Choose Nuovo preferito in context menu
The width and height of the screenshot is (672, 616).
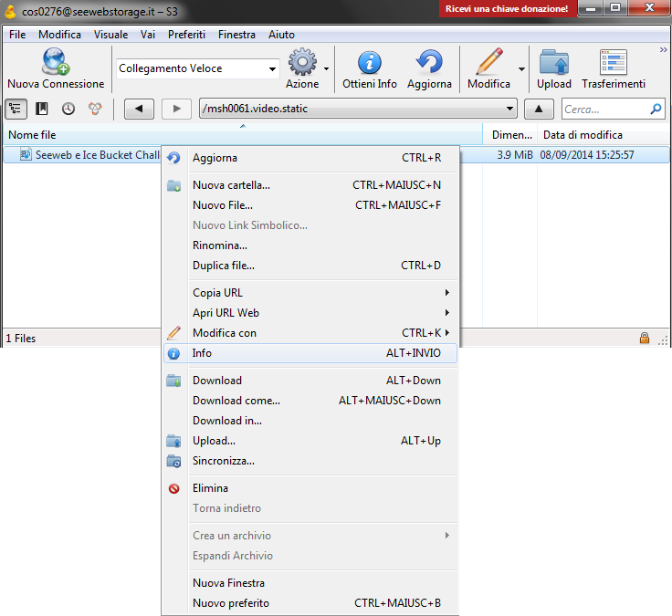(310, 603)
